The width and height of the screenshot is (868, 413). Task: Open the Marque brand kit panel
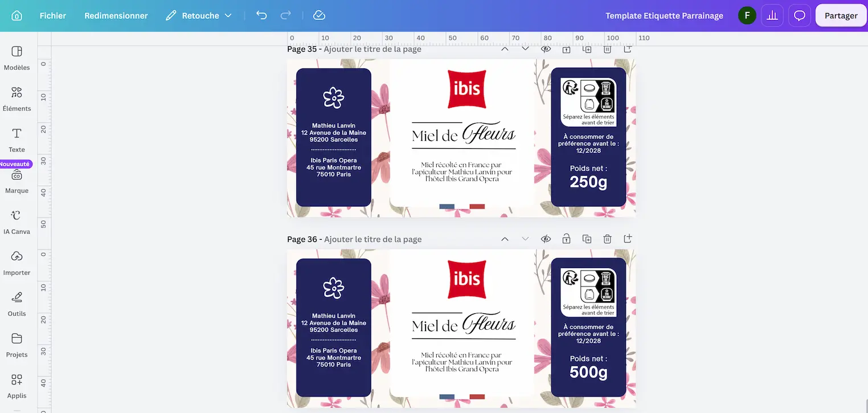pos(17,182)
